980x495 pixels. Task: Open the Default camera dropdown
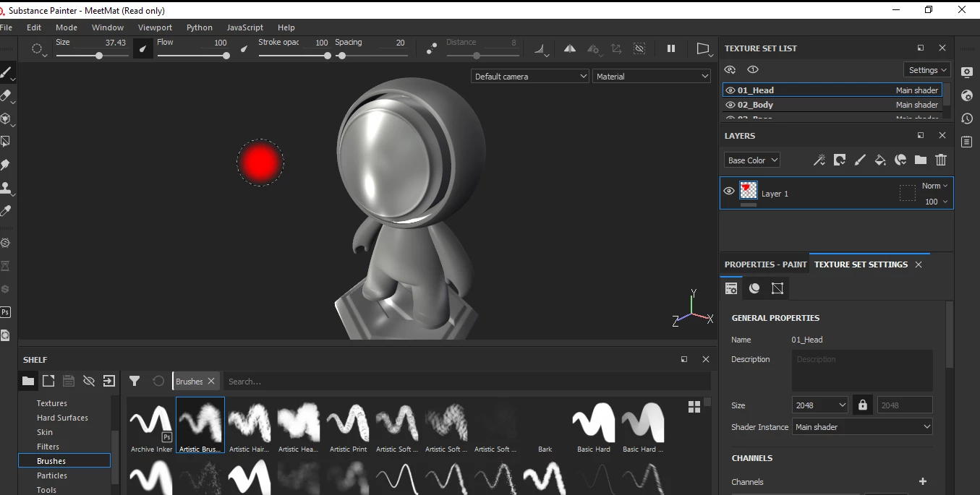530,76
